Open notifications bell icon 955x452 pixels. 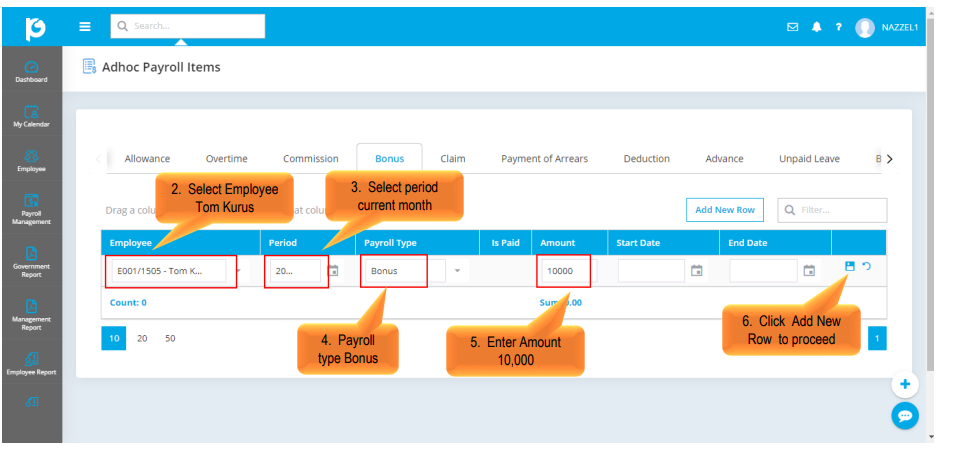point(817,27)
